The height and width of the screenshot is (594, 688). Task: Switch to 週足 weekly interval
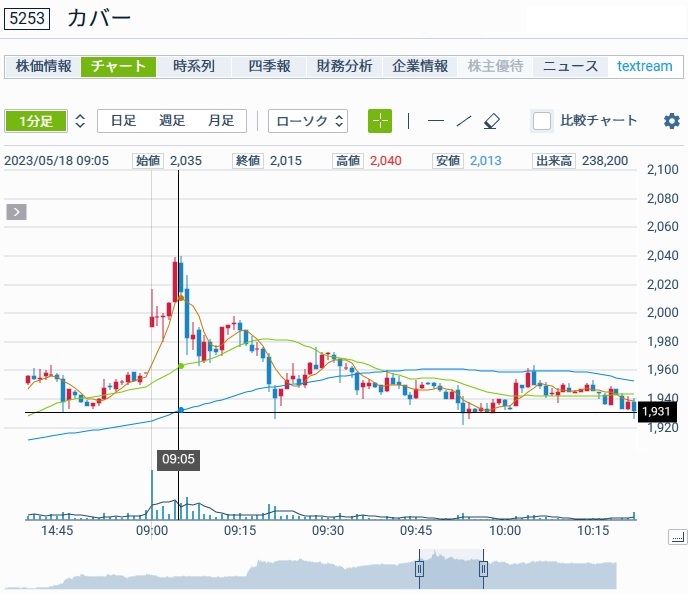pos(172,121)
